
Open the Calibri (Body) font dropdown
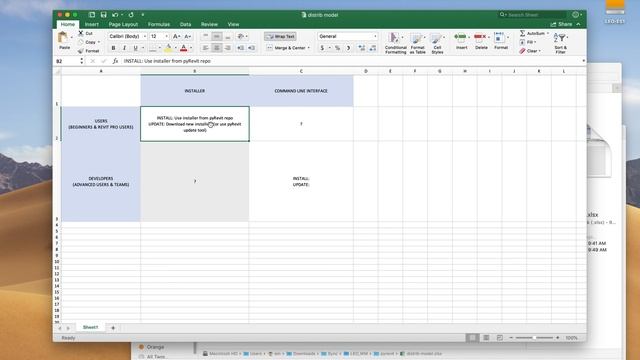(144, 36)
